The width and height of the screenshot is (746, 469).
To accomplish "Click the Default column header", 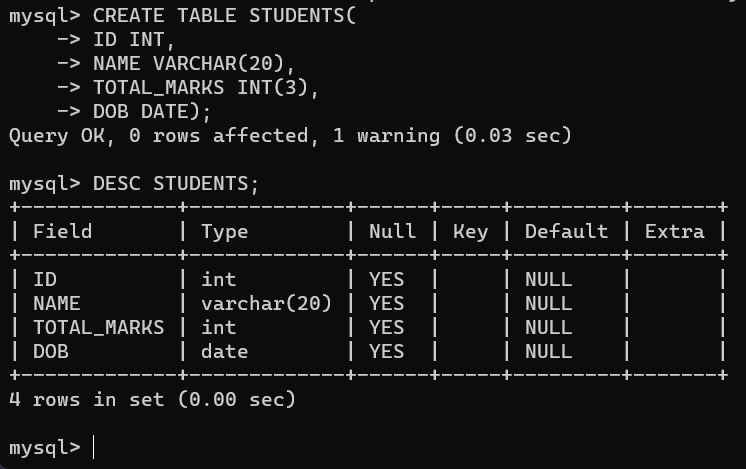I will (x=566, y=232).
